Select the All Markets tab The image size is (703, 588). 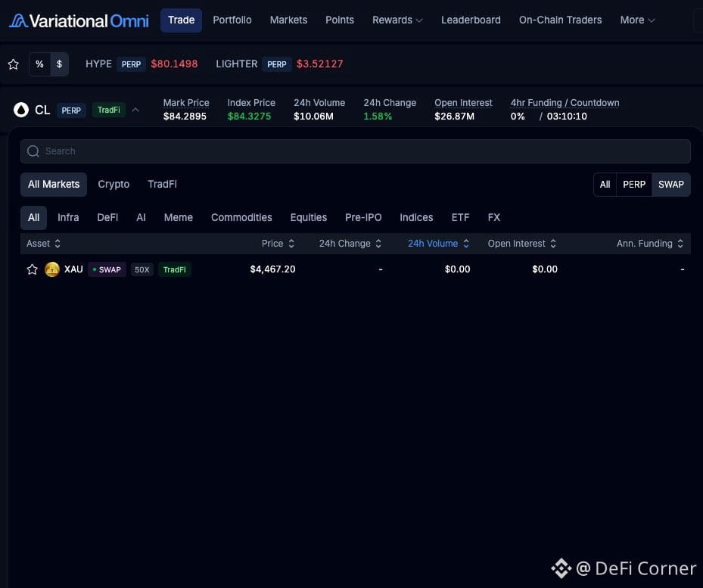(54, 185)
